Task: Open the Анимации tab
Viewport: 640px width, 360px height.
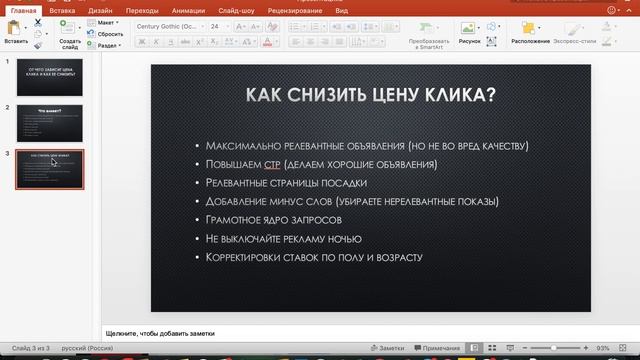Action: [x=188, y=11]
